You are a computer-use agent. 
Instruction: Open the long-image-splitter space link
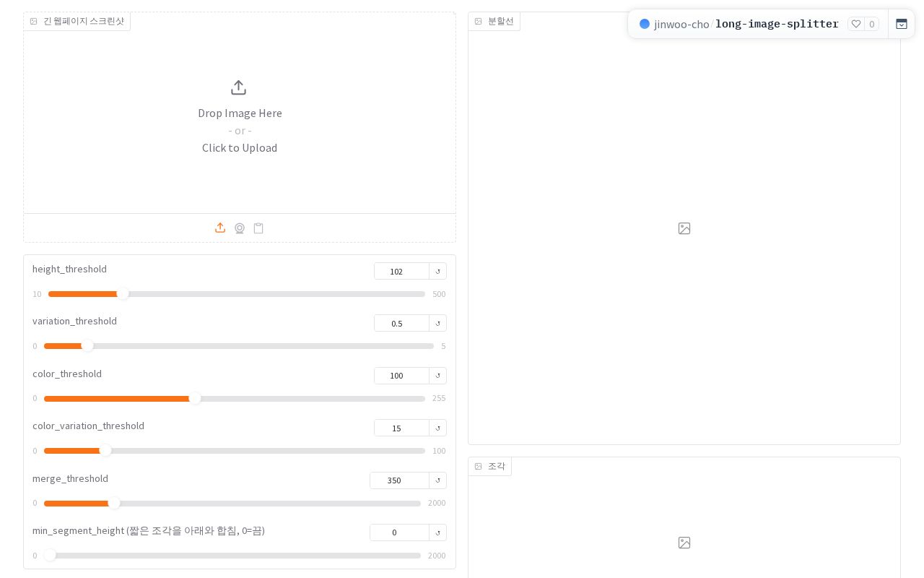point(777,24)
